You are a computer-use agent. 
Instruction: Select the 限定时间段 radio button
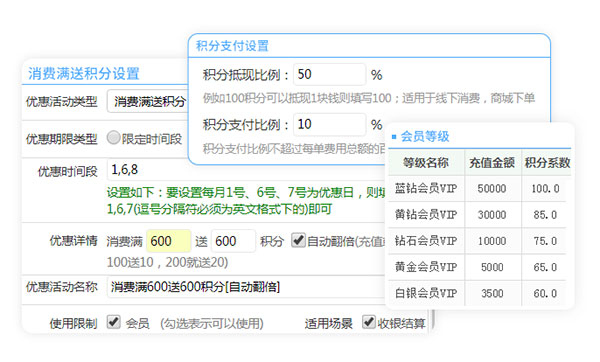coord(114,138)
